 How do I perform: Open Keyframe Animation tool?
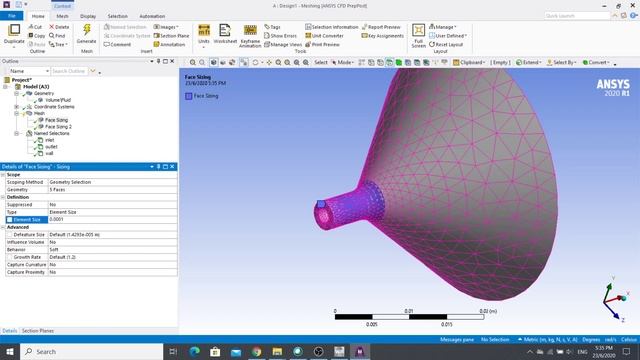tap(250, 31)
